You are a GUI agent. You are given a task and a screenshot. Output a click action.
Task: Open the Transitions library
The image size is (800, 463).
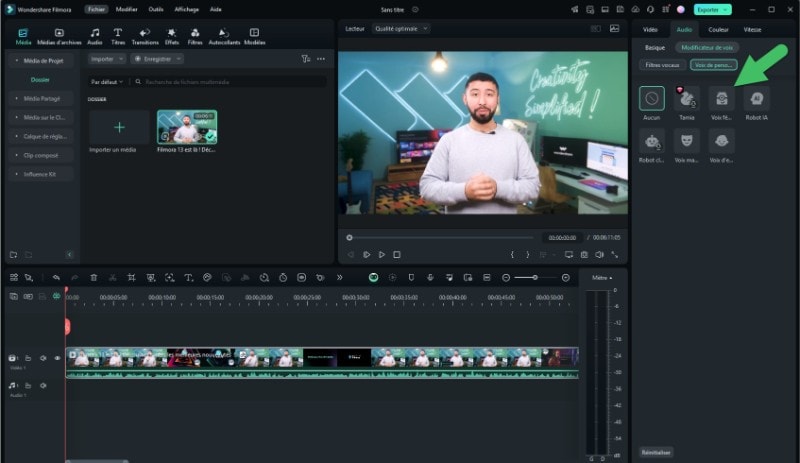tap(145, 37)
